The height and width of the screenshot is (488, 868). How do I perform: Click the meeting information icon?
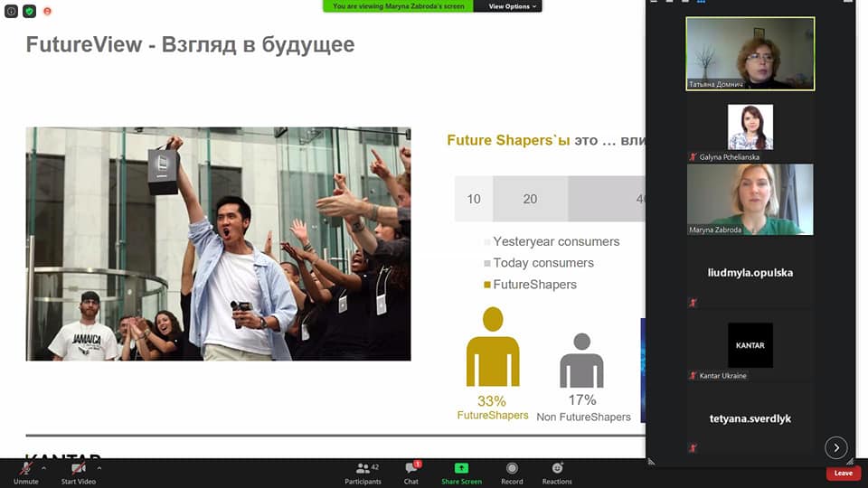[x=12, y=11]
